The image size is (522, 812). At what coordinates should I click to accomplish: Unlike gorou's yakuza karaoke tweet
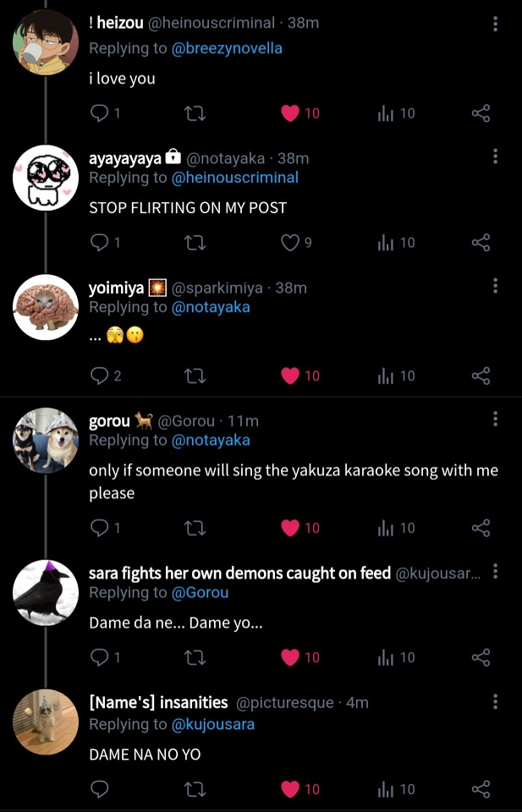click(290, 528)
